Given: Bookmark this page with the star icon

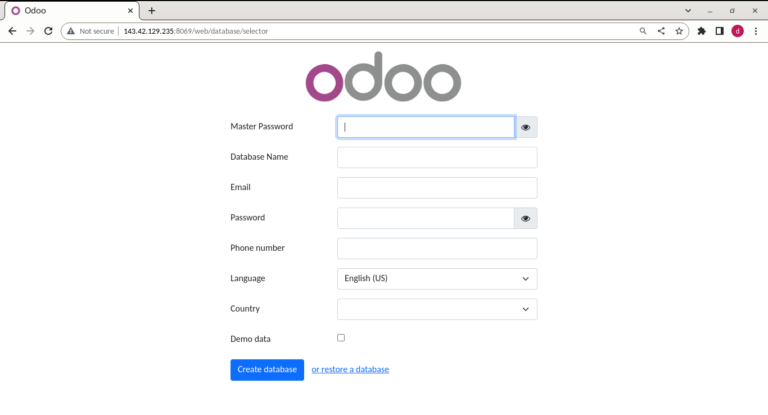Looking at the screenshot, I should [679, 31].
